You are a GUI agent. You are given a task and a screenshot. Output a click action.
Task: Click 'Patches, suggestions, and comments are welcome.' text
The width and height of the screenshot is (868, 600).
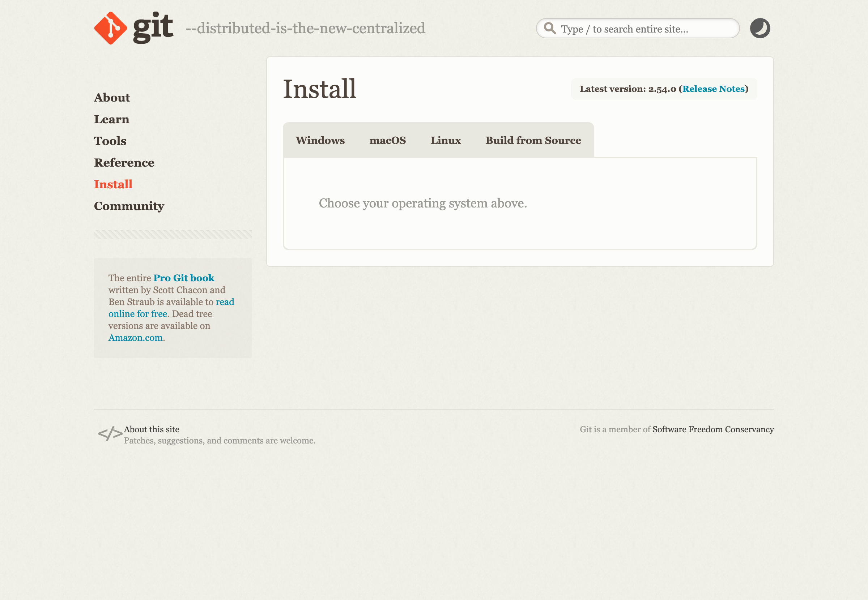click(x=220, y=441)
